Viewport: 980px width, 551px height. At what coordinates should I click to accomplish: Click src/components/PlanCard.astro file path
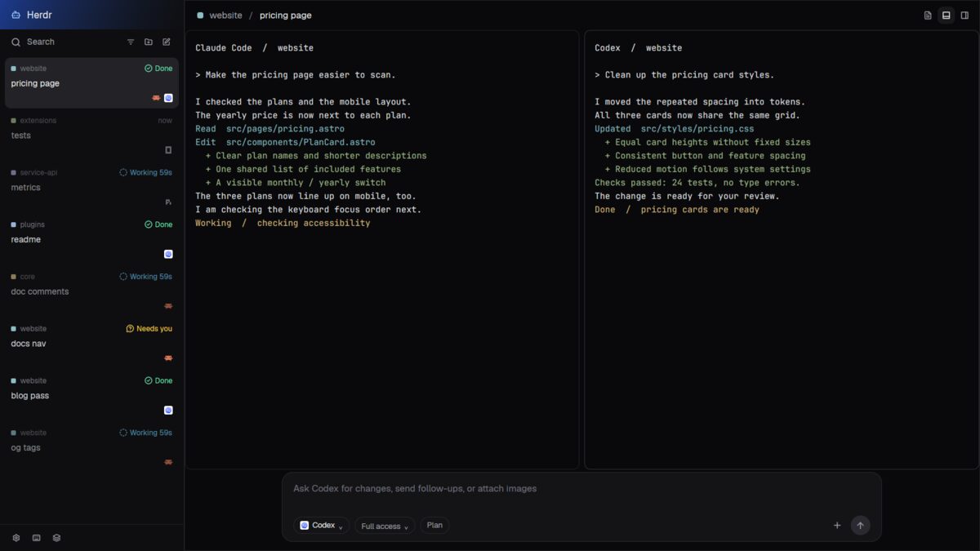(301, 142)
